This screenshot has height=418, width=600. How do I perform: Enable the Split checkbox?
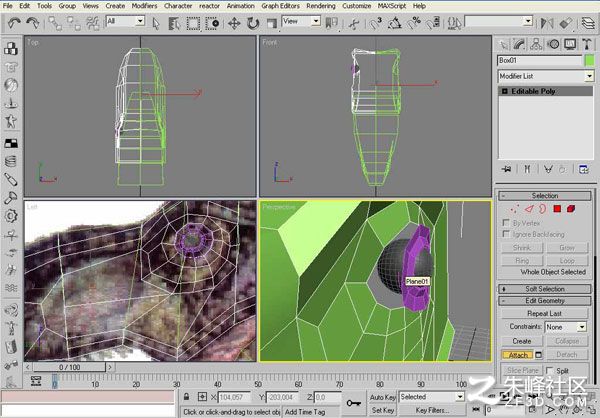pyautogui.click(x=550, y=370)
